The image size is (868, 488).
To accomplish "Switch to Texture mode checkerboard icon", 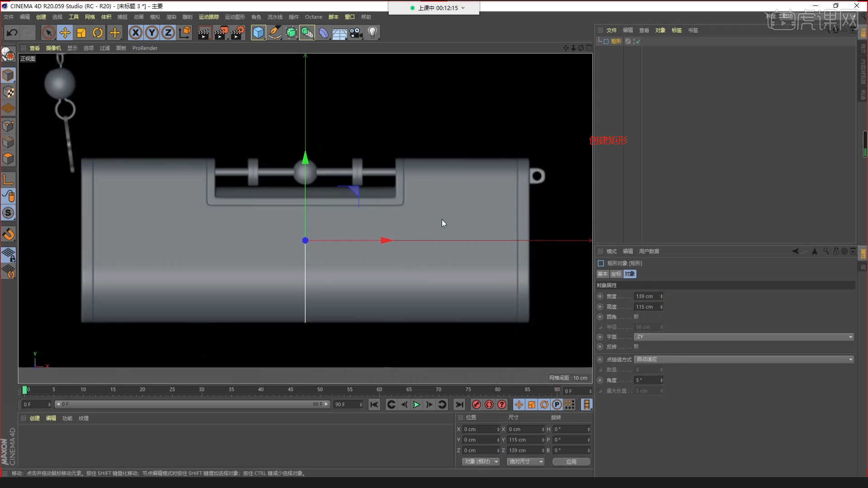I will (x=8, y=92).
